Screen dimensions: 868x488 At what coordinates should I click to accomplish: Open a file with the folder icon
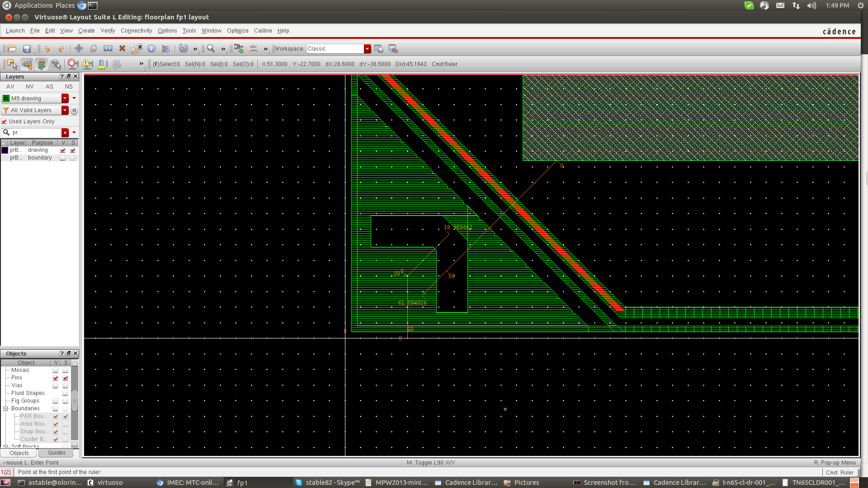(x=12, y=48)
